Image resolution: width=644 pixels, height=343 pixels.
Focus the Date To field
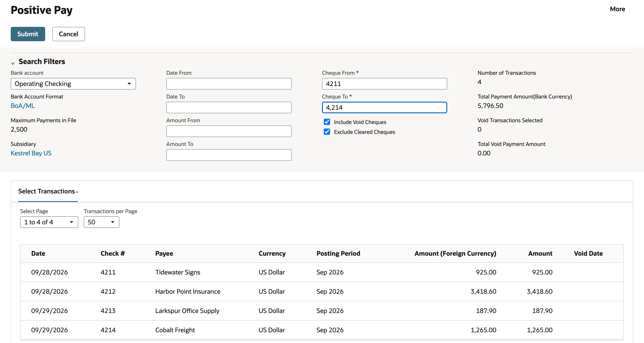click(229, 107)
